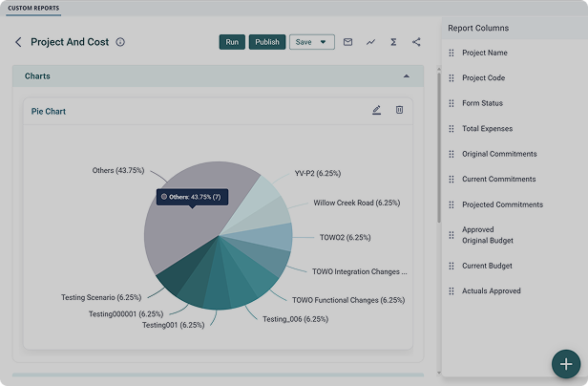
Task: Click the vertical scrollbar of the report area
Action: point(439,147)
